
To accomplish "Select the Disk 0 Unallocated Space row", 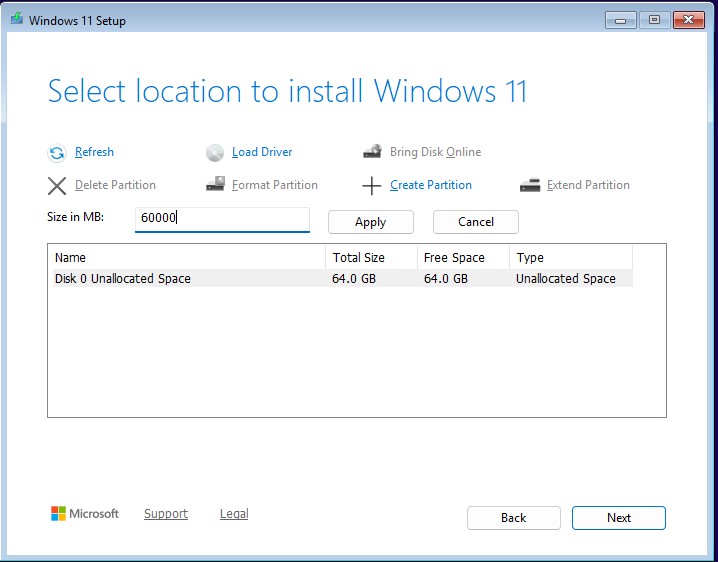I will [343, 278].
